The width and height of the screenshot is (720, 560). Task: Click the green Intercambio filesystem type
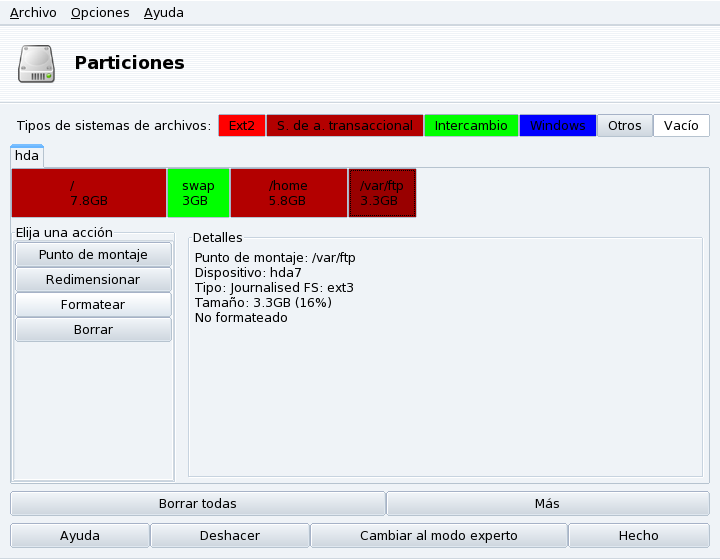[470, 126]
